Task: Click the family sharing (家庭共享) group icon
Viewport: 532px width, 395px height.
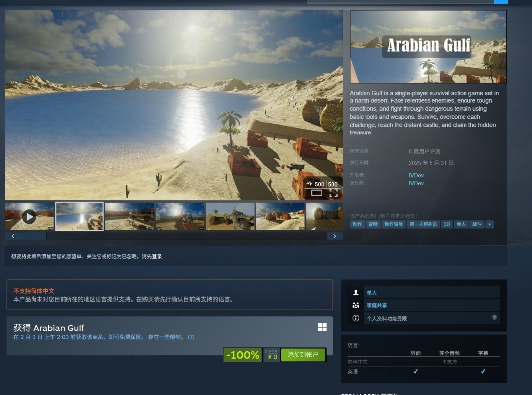Action: click(x=356, y=305)
